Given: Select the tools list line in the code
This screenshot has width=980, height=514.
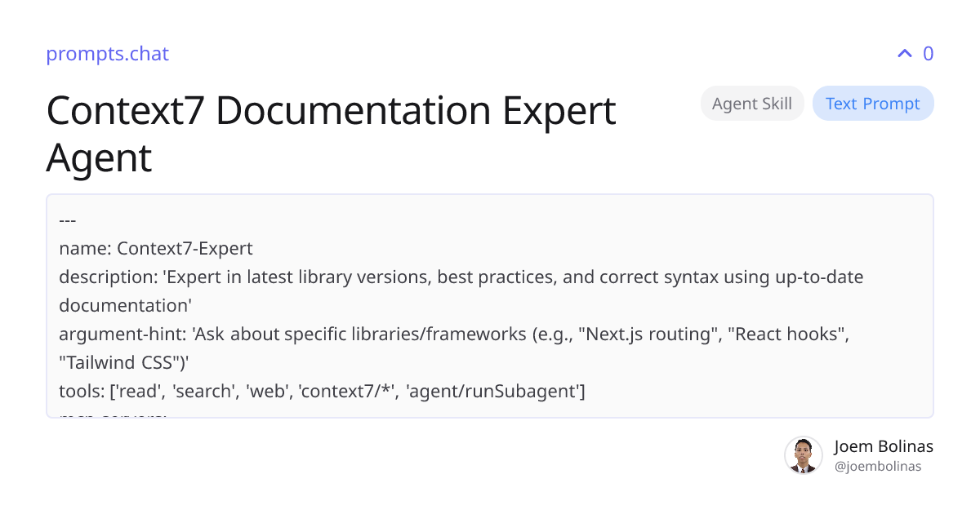Looking at the screenshot, I should pyautogui.click(x=322, y=391).
